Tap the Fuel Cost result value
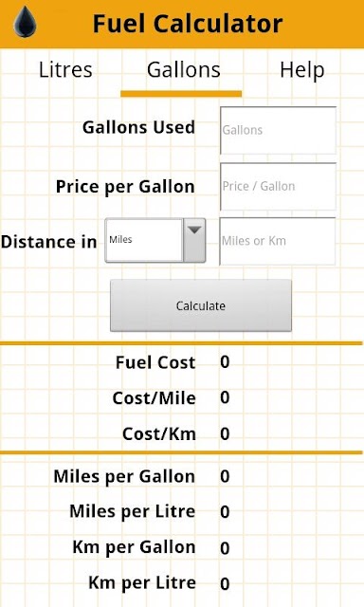The width and height of the screenshot is (364, 607). click(225, 362)
